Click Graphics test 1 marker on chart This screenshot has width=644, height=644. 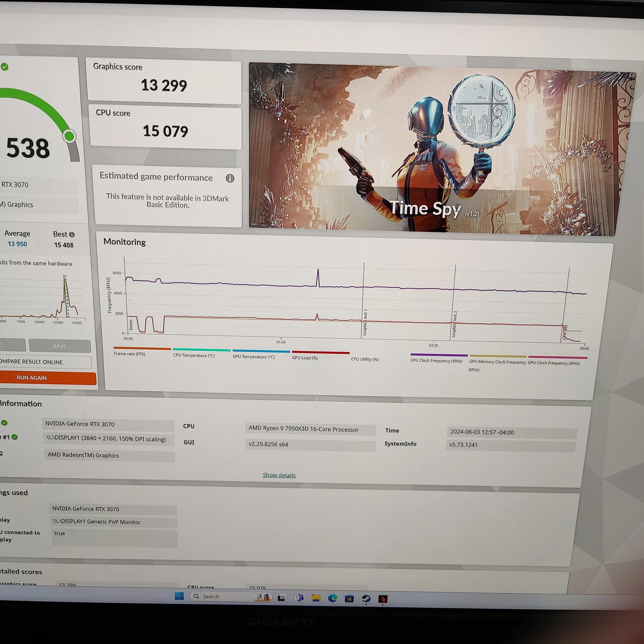[365, 322]
